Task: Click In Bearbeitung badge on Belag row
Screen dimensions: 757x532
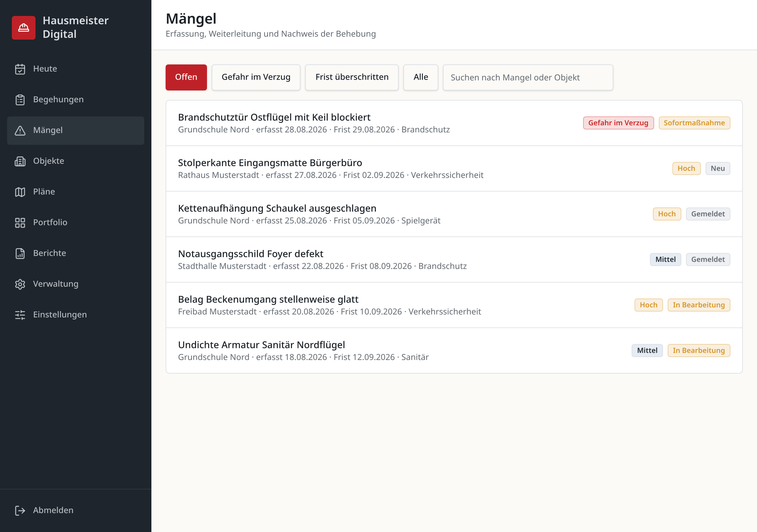Action: [699, 305]
